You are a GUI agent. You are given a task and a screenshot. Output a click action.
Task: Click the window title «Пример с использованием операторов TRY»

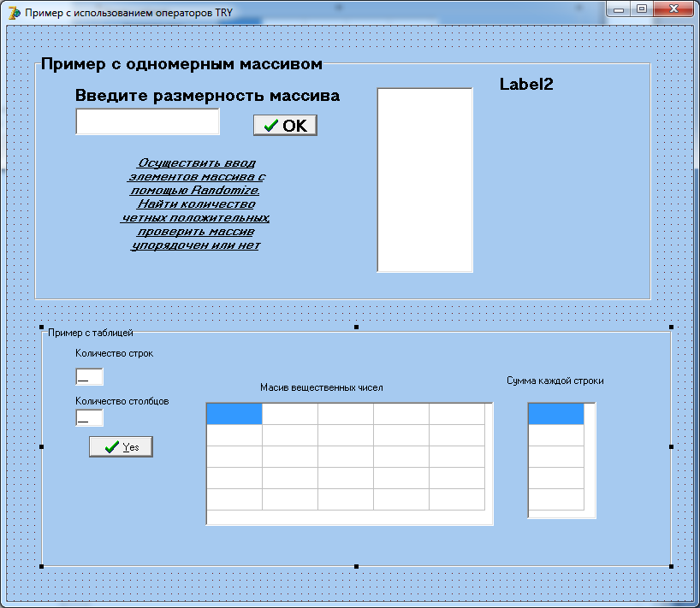point(128,13)
